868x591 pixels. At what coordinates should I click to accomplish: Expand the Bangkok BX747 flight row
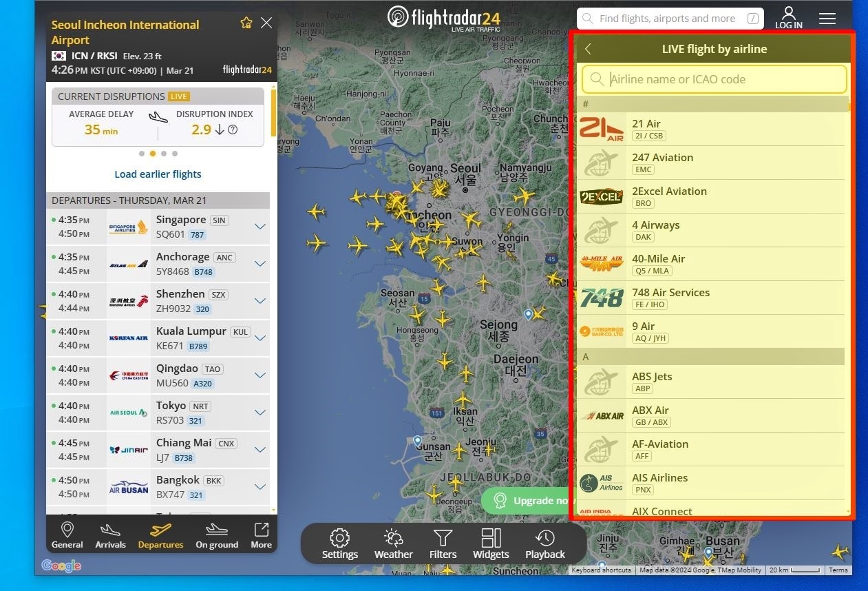[x=260, y=487]
